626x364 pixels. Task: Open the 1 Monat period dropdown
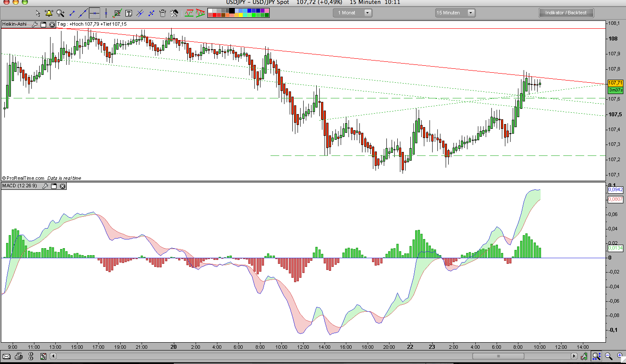(x=354, y=13)
